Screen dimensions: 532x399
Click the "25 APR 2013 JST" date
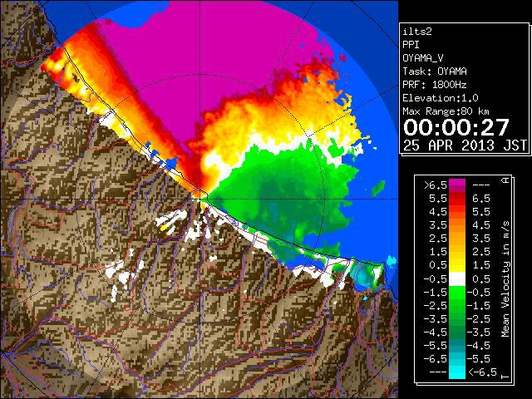click(x=465, y=145)
